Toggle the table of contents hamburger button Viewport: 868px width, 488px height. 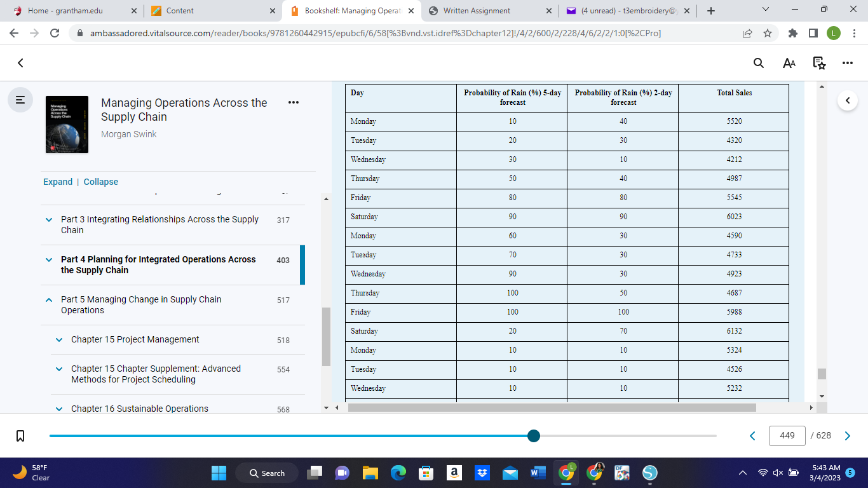[20, 100]
